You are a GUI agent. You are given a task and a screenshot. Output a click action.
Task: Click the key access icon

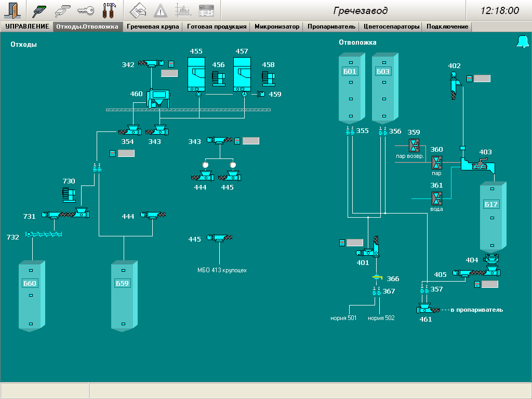click(85, 10)
